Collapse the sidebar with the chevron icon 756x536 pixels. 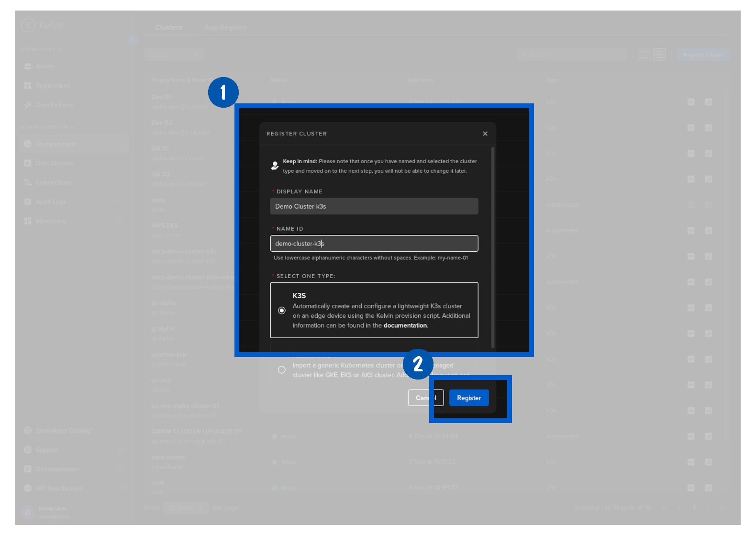133,40
